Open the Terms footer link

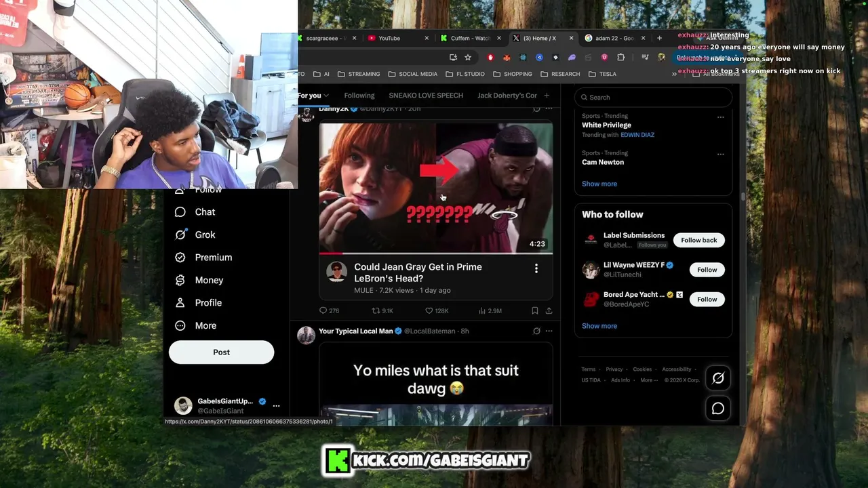588,369
